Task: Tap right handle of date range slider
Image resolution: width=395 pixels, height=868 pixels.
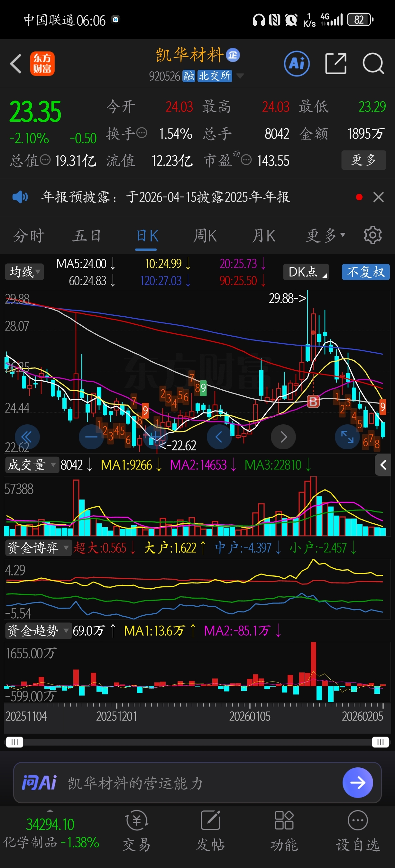Action: tap(381, 742)
